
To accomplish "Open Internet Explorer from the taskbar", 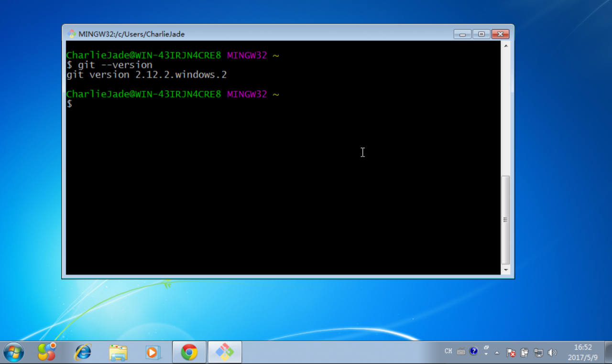I will [83, 353].
